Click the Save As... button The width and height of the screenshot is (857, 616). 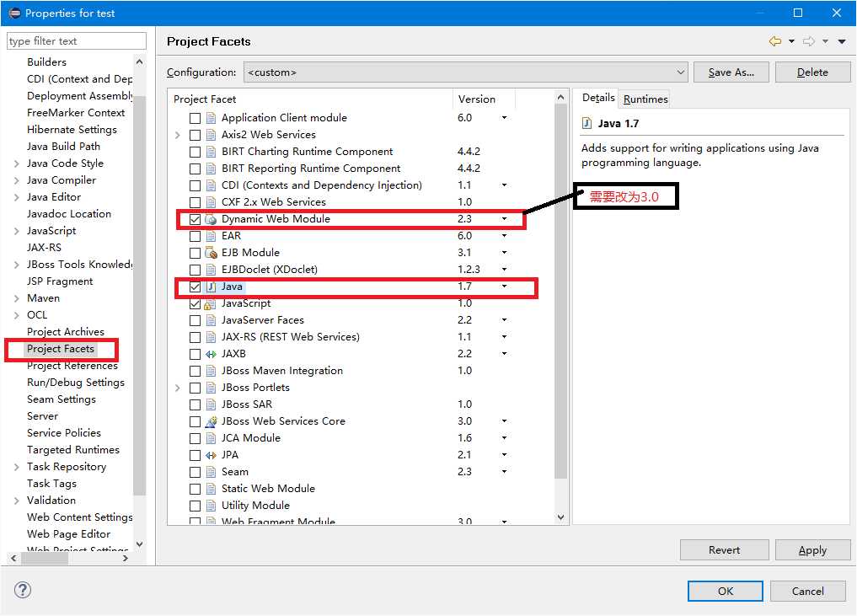click(x=731, y=72)
